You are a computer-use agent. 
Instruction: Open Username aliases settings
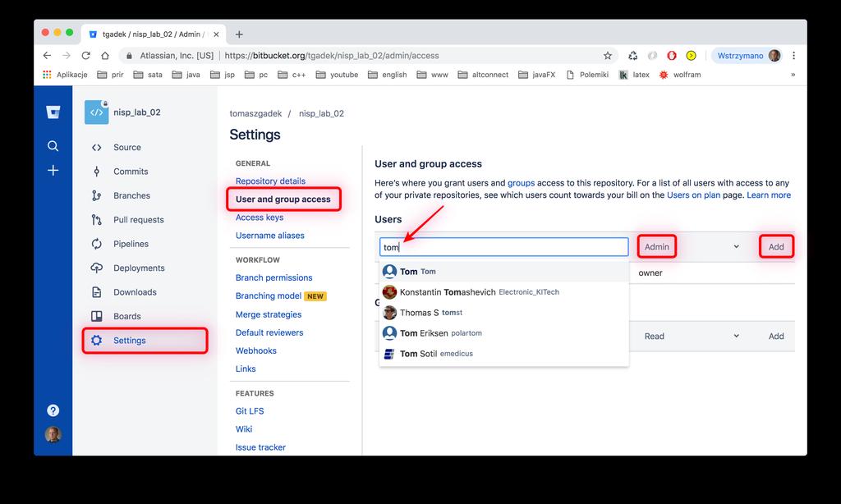pyautogui.click(x=269, y=236)
